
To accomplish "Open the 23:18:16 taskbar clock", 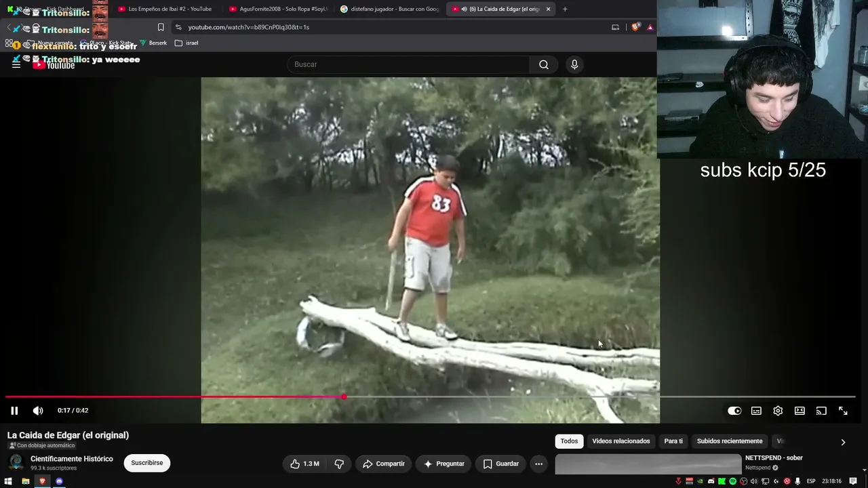I will tap(832, 481).
